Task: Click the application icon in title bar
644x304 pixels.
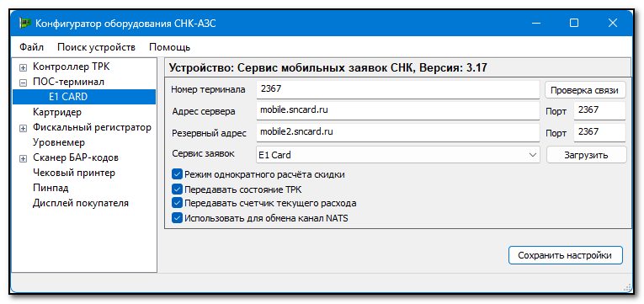Action: coord(25,24)
